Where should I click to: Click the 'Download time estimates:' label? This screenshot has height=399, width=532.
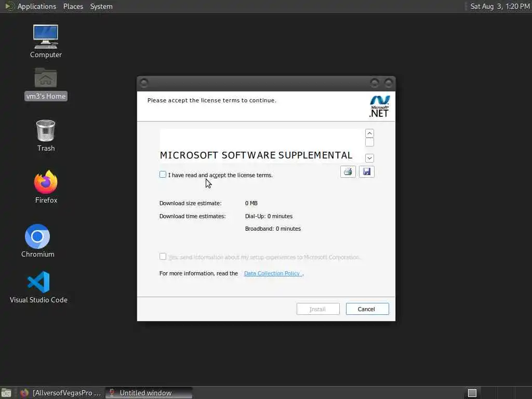point(192,216)
